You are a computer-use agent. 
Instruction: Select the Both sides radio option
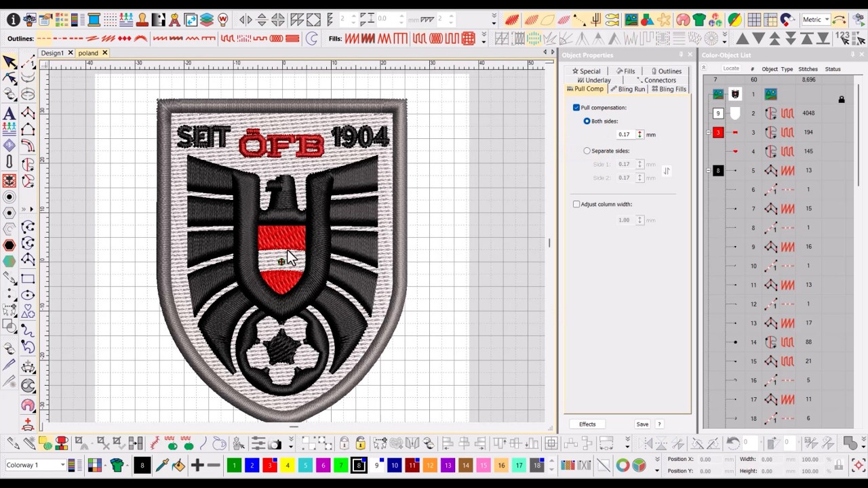coord(587,121)
